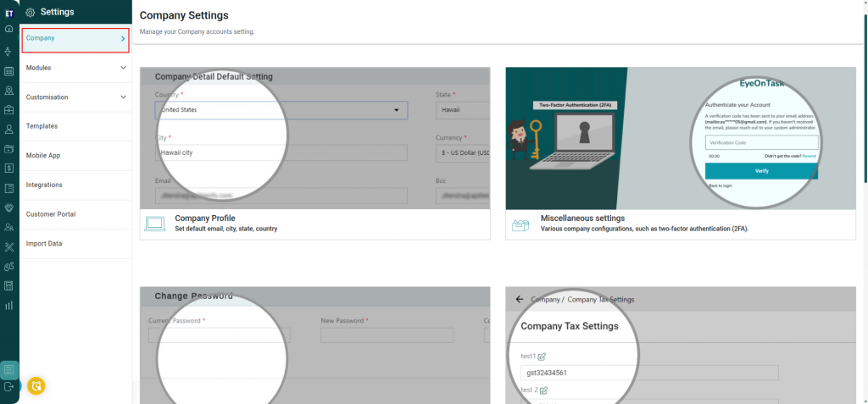Open the crossed tools icon
Image resolution: width=868 pixels, height=404 pixels.
(8, 246)
